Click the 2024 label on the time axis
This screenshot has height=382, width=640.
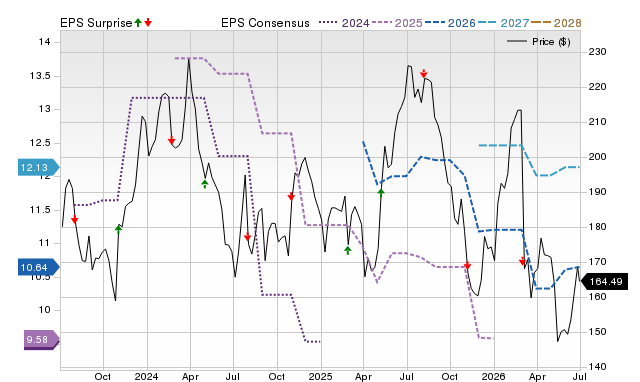[147, 376]
